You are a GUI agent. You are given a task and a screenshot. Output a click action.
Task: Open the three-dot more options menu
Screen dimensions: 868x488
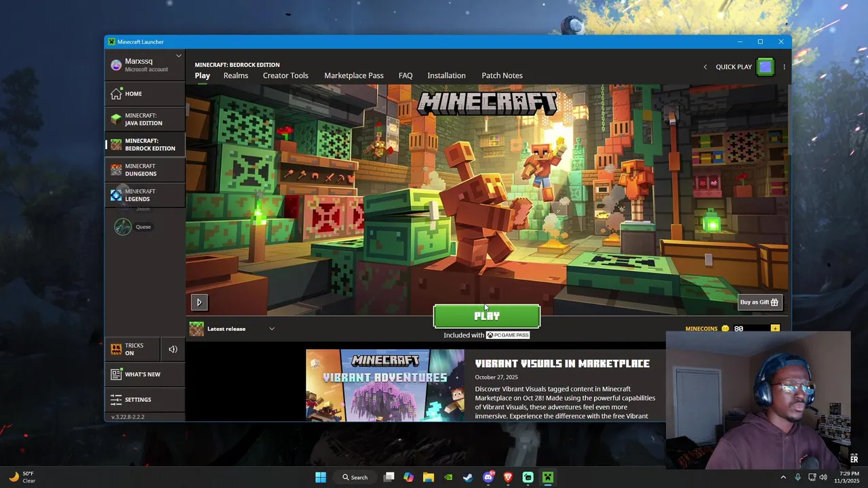[784, 67]
